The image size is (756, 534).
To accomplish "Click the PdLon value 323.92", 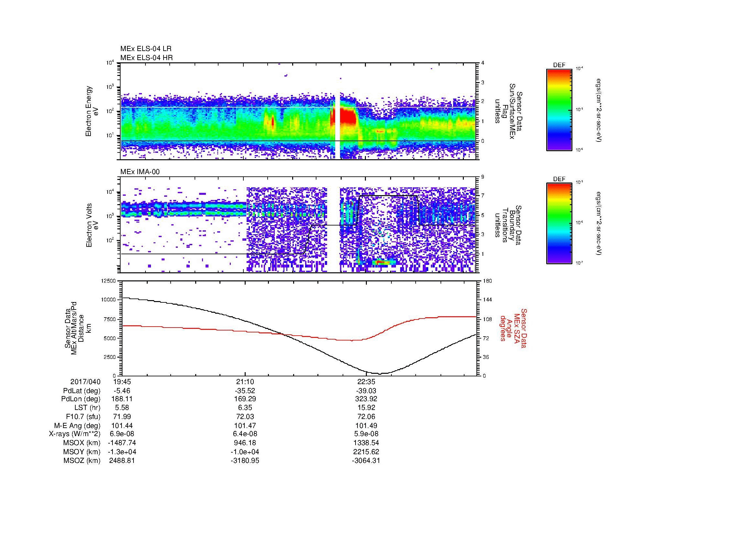I will click(366, 399).
